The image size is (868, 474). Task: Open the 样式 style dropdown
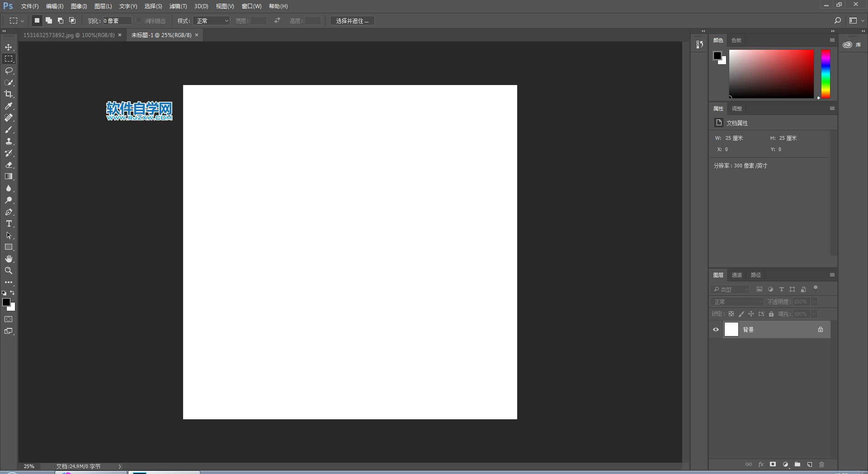[212, 21]
